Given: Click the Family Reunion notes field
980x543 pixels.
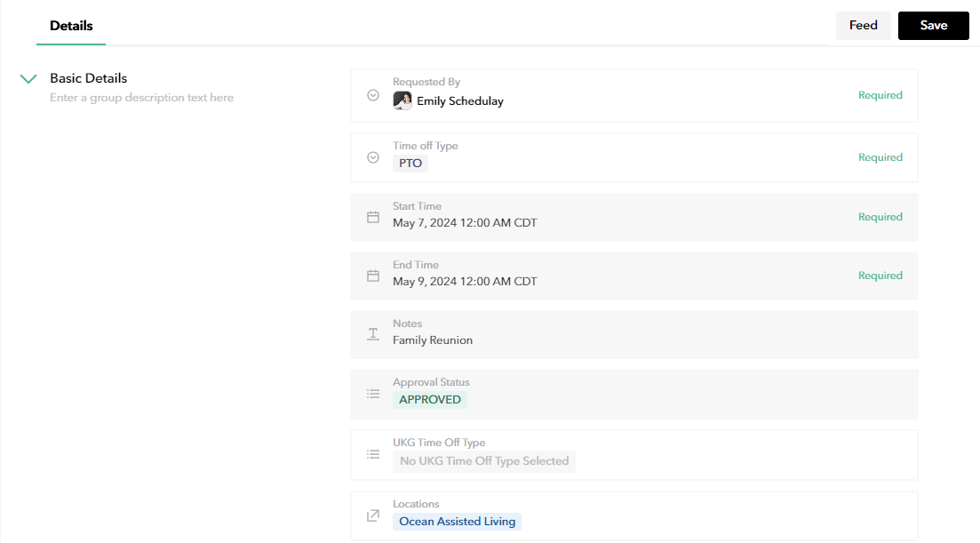Looking at the screenshot, I should [x=433, y=340].
